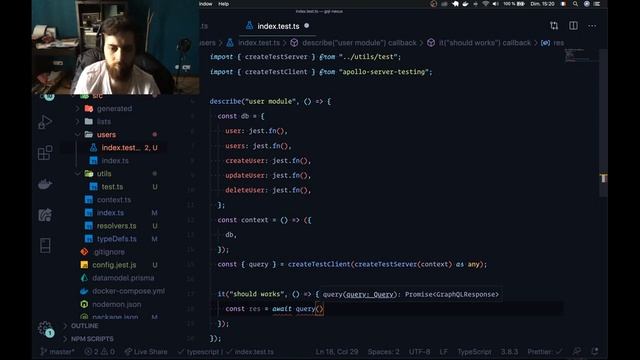Screen dimensions: 640x360
Task: Click TypeScript language mode
Action: click(474, 351)
